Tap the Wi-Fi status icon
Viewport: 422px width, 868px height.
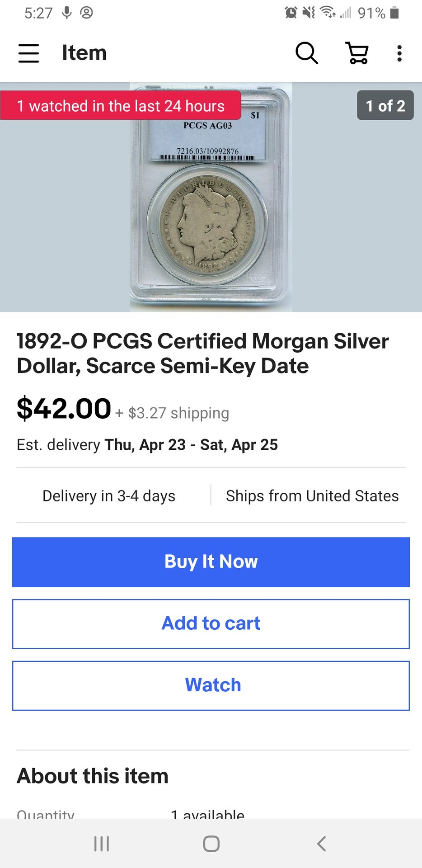tap(328, 13)
